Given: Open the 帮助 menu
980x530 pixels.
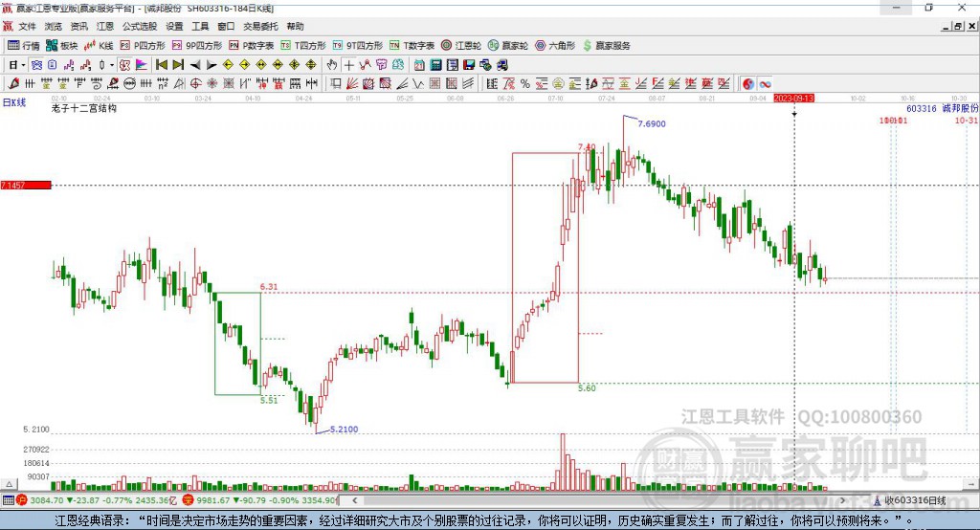Looking at the screenshot, I should pyautogui.click(x=295, y=26).
